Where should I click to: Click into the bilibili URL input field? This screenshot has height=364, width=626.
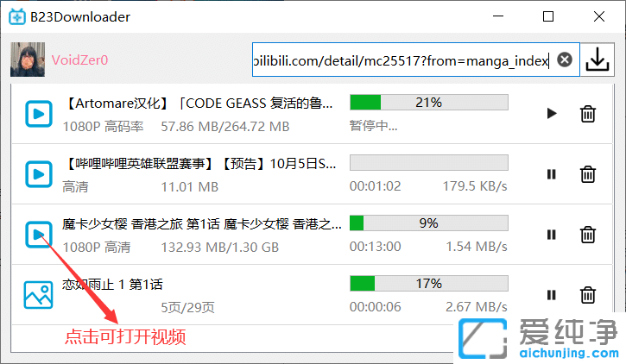[403, 60]
